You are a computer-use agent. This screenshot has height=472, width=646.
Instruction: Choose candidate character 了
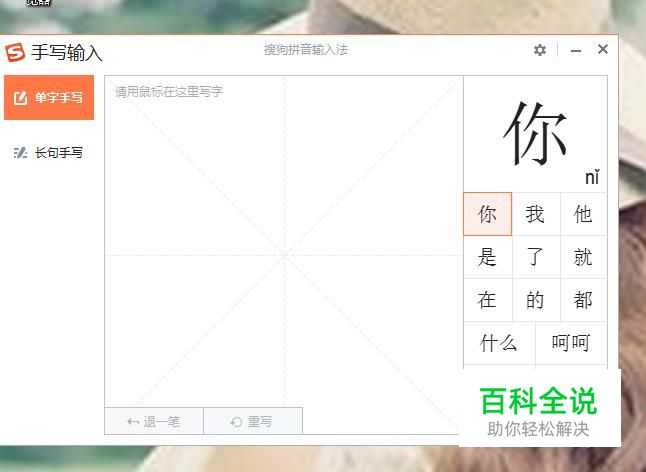coord(536,257)
